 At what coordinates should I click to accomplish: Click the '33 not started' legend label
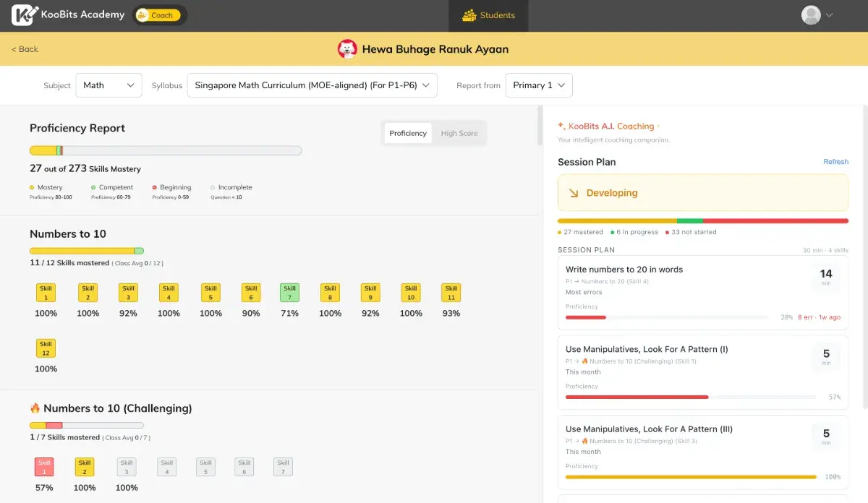coord(691,232)
